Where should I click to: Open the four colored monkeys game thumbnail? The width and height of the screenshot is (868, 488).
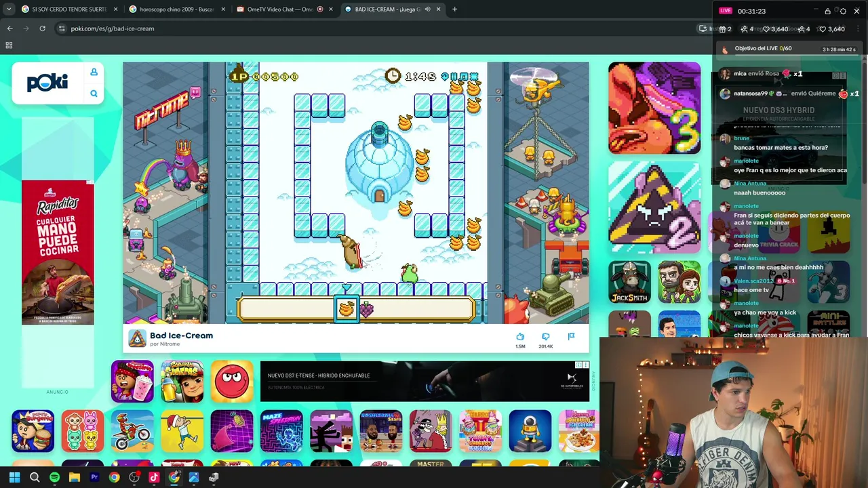[x=83, y=431]
